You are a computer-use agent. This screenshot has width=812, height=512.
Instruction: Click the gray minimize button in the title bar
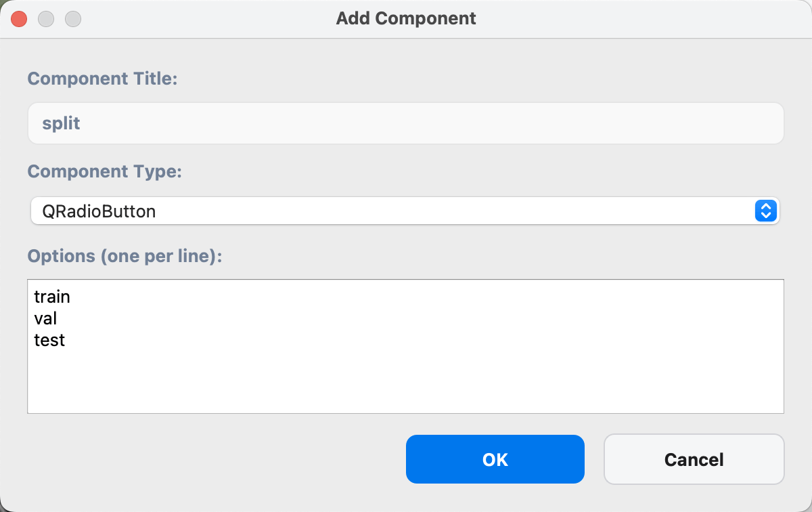[x=46, y=19]
